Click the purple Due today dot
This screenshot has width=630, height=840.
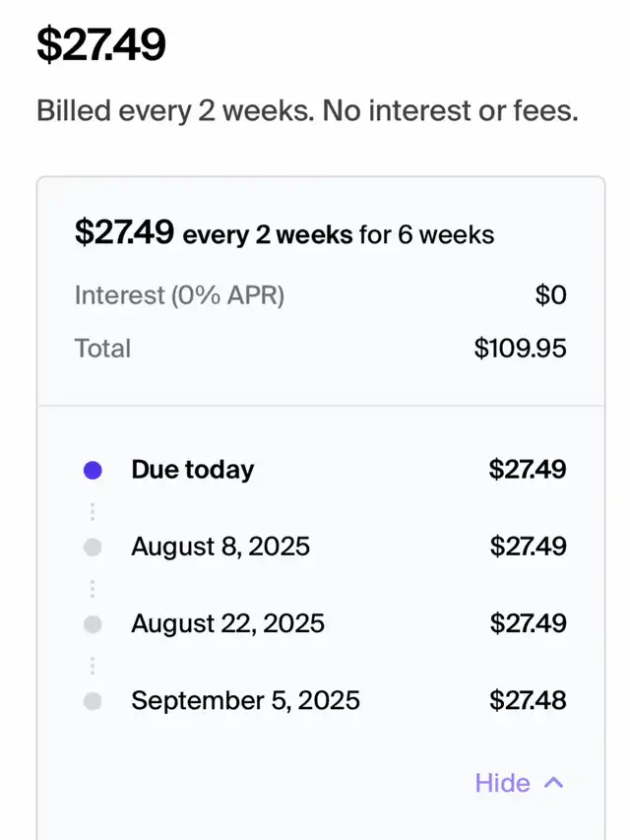[x=93, y=470]
